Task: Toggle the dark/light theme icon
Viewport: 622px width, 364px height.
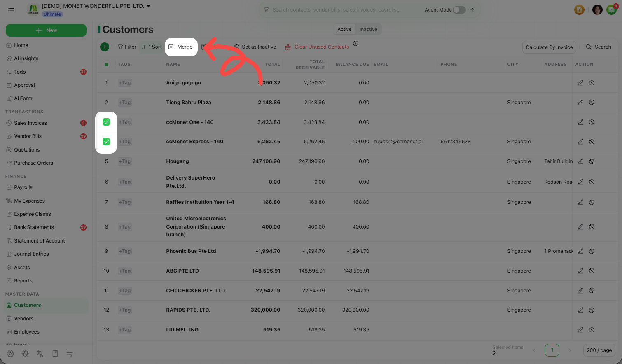Action: [25, 354]
